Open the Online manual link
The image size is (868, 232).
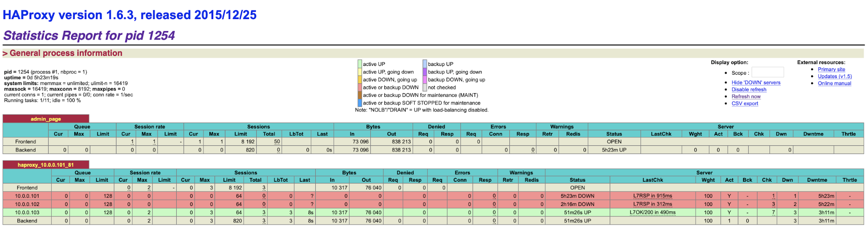834,83
